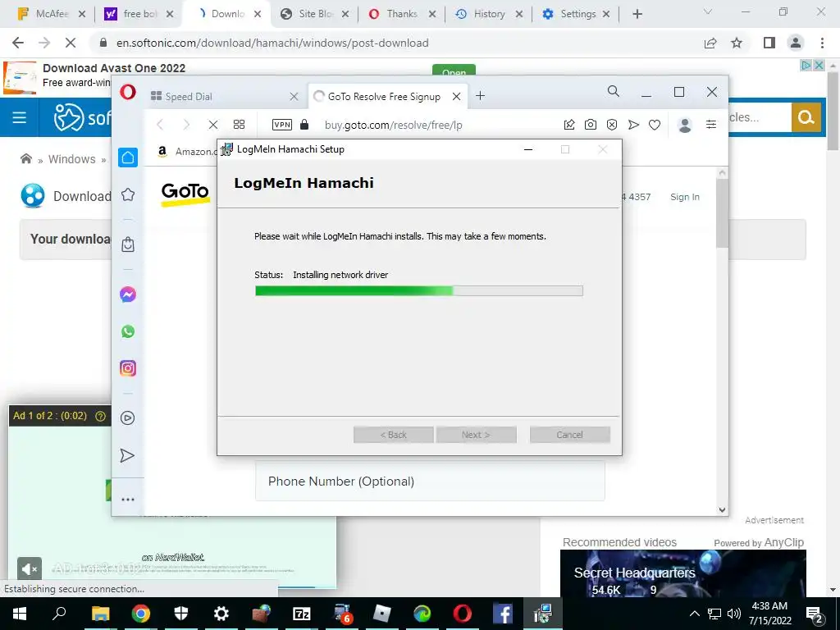Open new tab in Chrome
The image size is (840, 630).
coord(637,14)
